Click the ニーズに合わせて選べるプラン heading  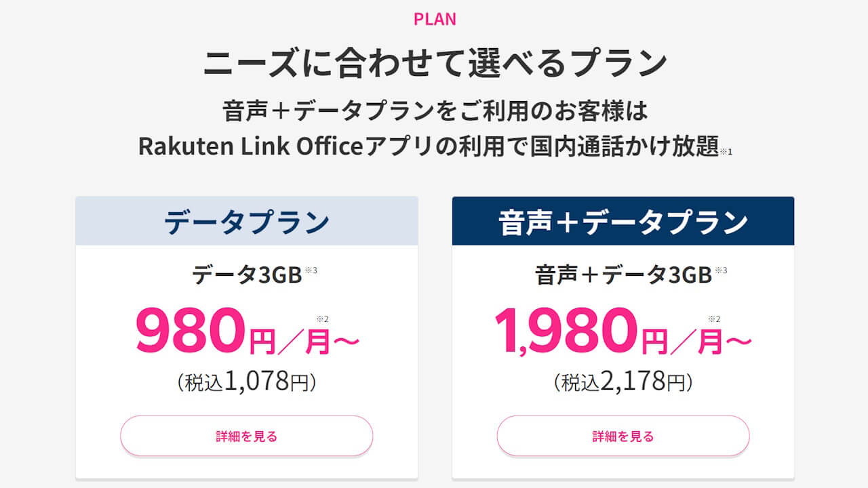coord(434,60)
